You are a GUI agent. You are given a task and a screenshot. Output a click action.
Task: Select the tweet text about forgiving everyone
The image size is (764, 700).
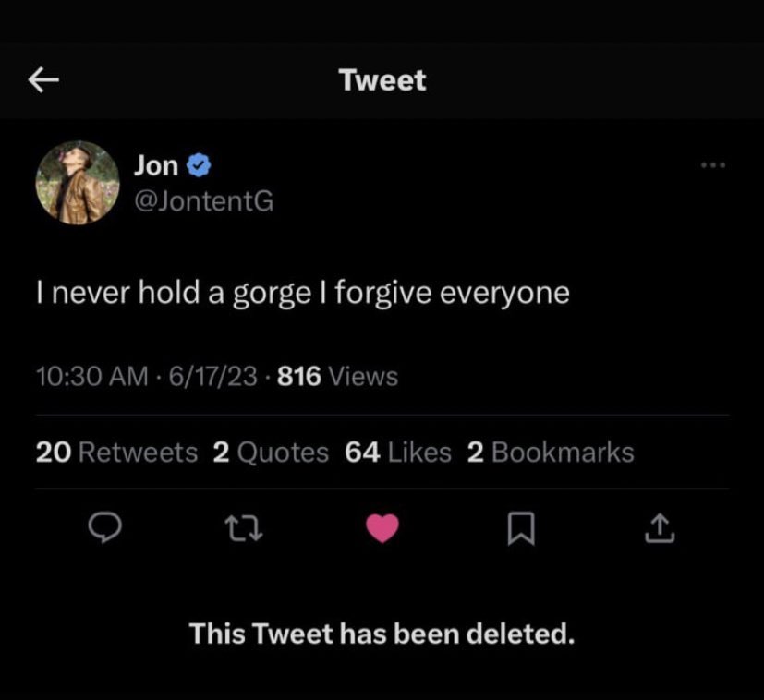click(303, 294)
